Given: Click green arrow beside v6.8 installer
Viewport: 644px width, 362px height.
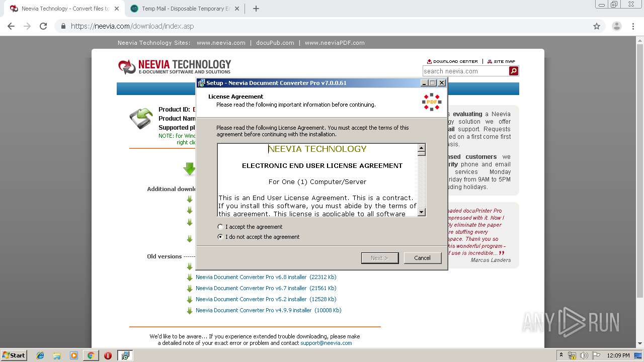Looking at the screenshot, I should (190, 278).
